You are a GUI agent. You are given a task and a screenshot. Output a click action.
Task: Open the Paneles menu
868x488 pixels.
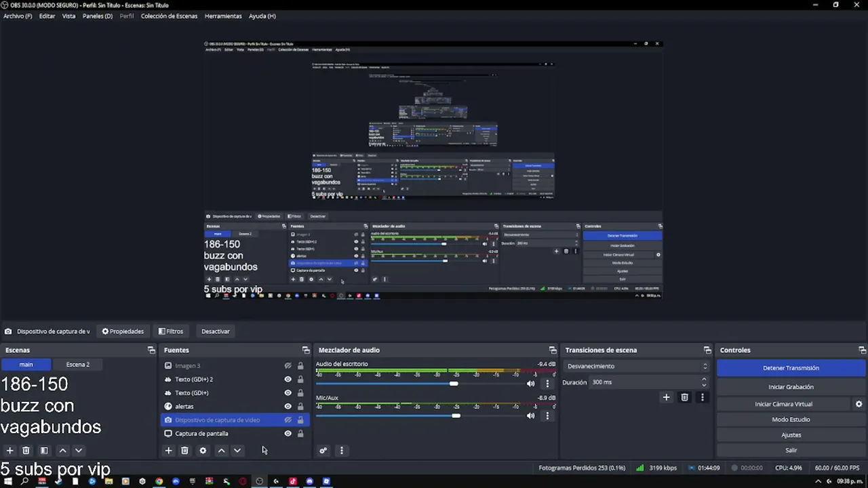[98, 16]
